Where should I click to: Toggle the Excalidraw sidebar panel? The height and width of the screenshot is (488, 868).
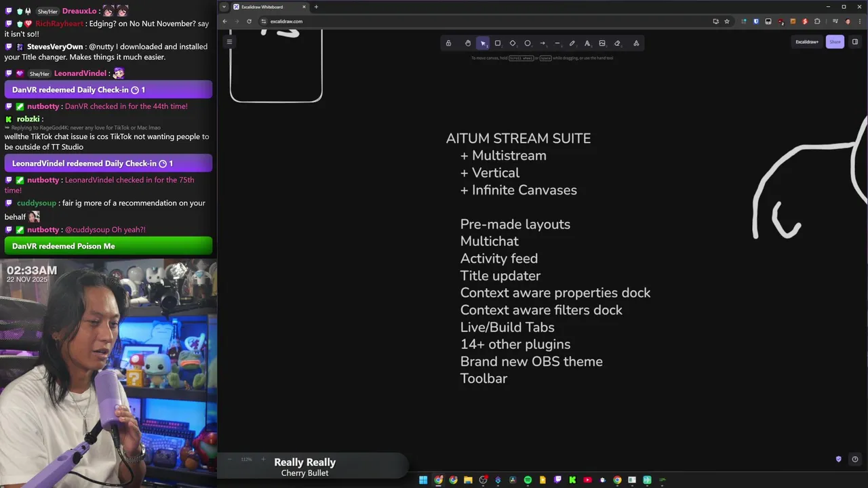pos(855,42)
